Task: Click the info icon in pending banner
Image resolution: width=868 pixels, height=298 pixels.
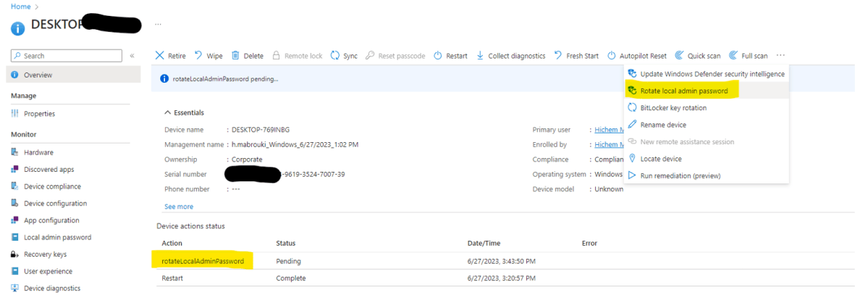Action: [164, 79]
